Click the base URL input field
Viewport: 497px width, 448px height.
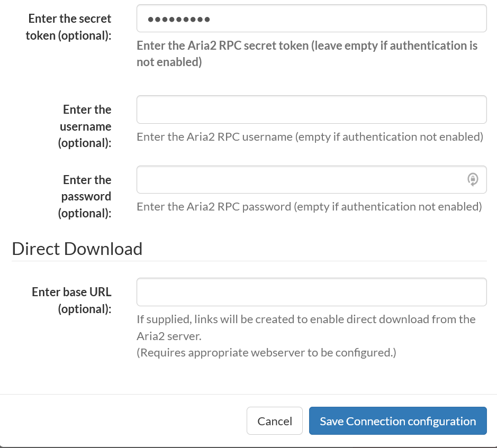click(311, 291)
